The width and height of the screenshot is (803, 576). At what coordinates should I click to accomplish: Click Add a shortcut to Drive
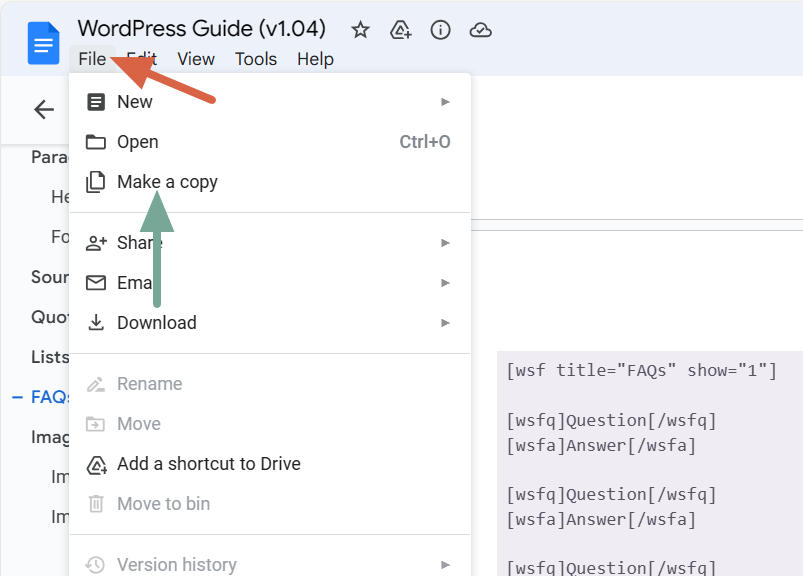pos(208,464)
